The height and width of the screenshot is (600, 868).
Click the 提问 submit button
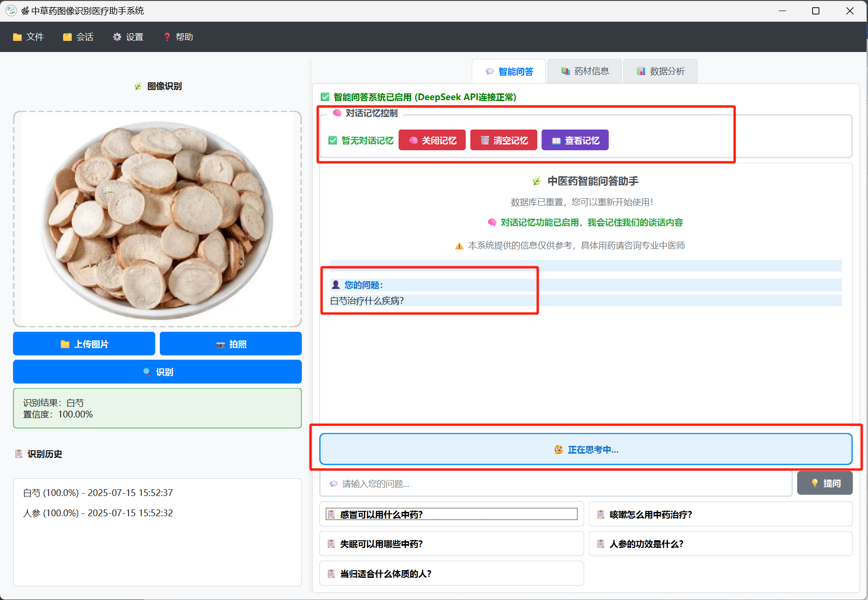point(825,483)
